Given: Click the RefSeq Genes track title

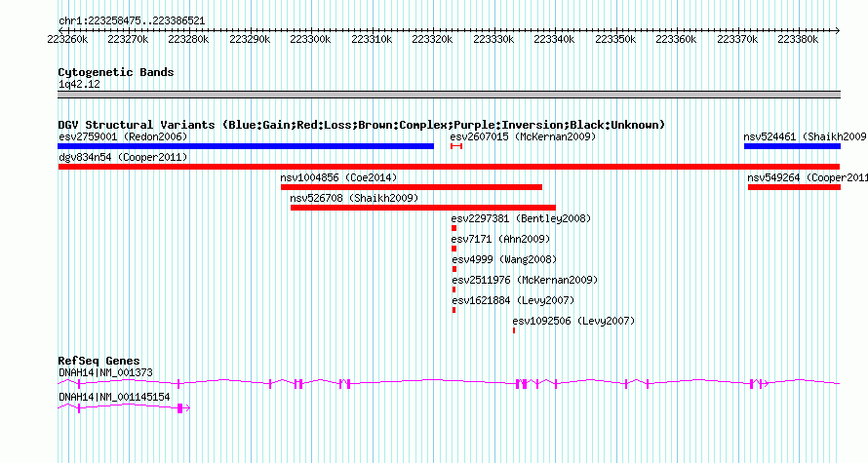Looking at the screenshot, I should pyautogui.click(x=99, y=361).
